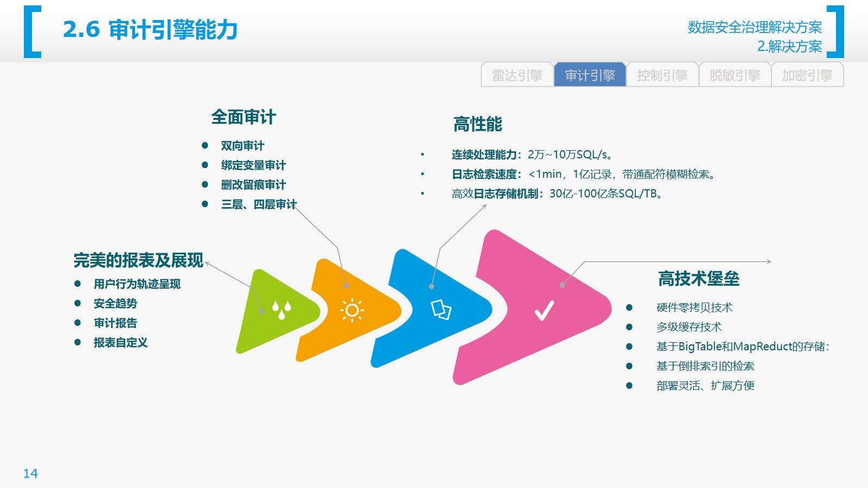
Task: Click the page number 14
Action: [30, 474]
